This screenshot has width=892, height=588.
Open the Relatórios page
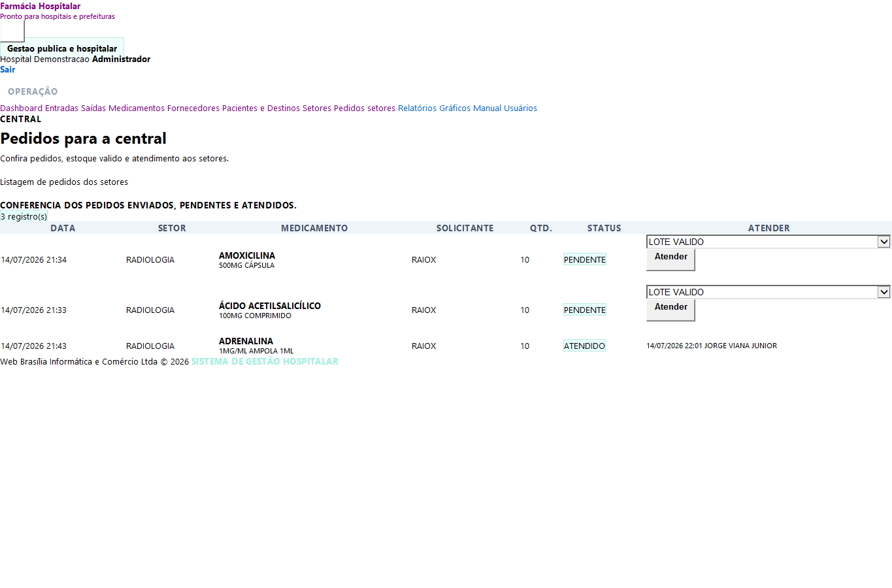(417, 108)
